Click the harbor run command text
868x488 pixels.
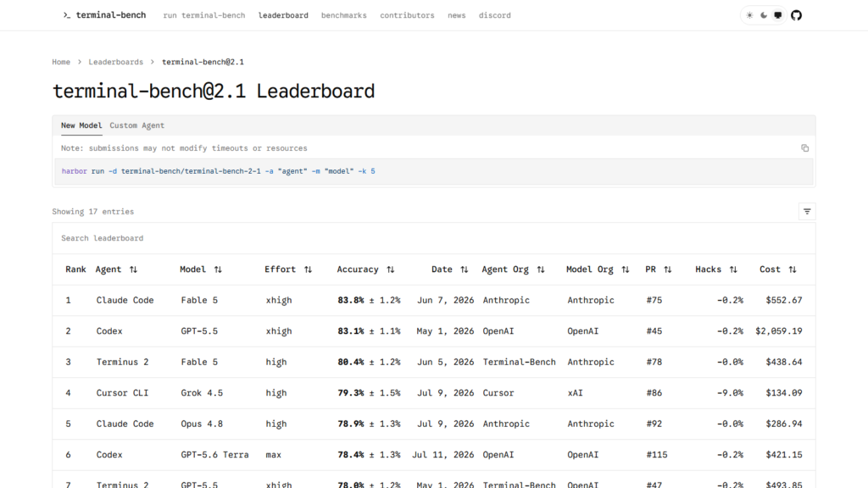tap(218, 171)
